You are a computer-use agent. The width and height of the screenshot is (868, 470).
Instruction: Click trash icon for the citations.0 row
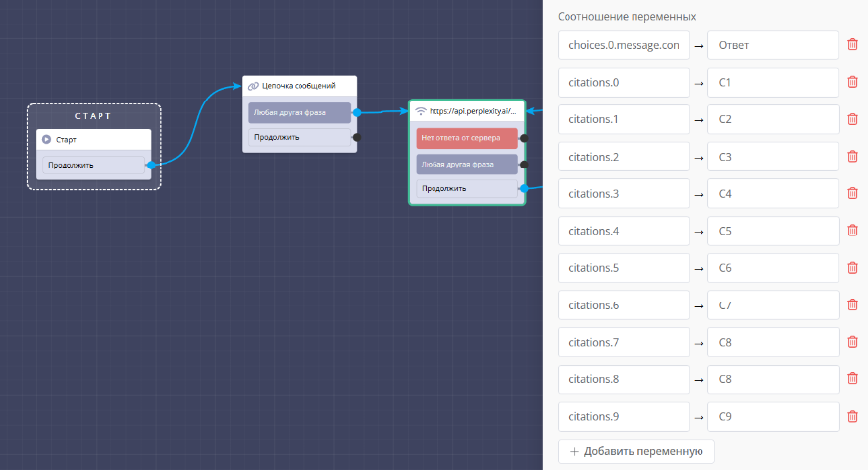click(x=852, y=82)
